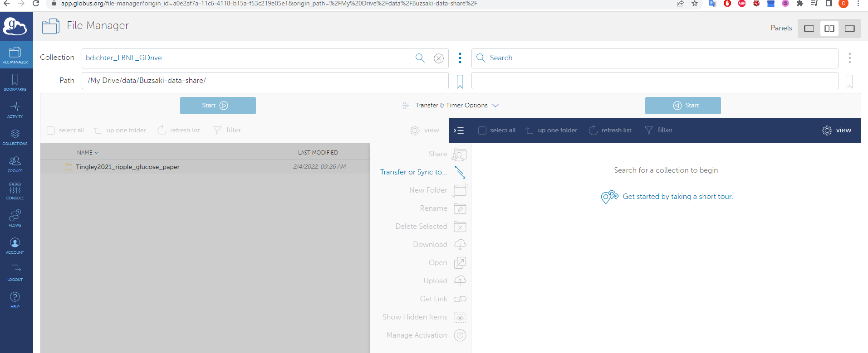Switch to single right panel layout
Viewport: 868px width, 353px height.
click(850, 29)
